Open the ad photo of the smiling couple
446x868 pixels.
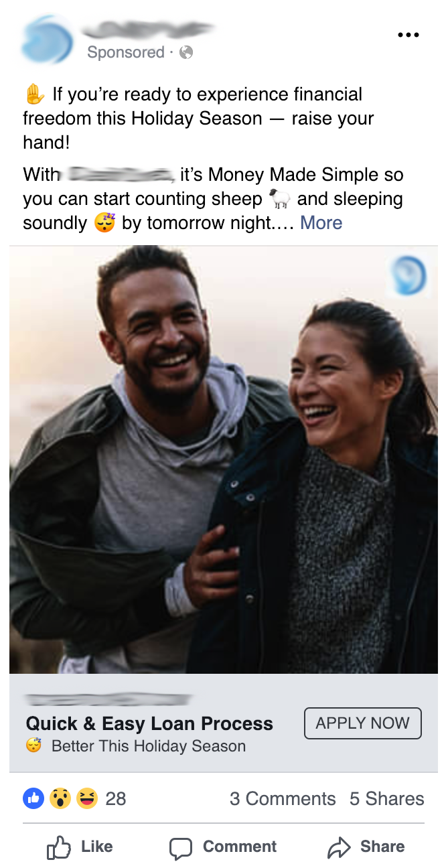coord(224,459)
